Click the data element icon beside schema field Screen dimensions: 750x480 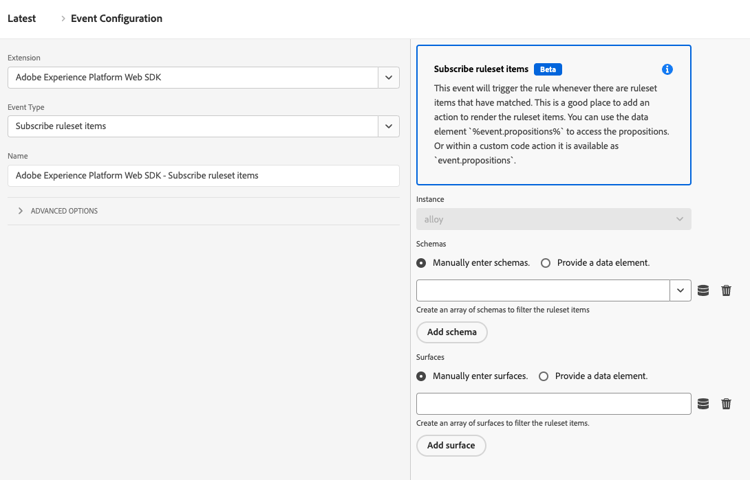click(703, 291)
